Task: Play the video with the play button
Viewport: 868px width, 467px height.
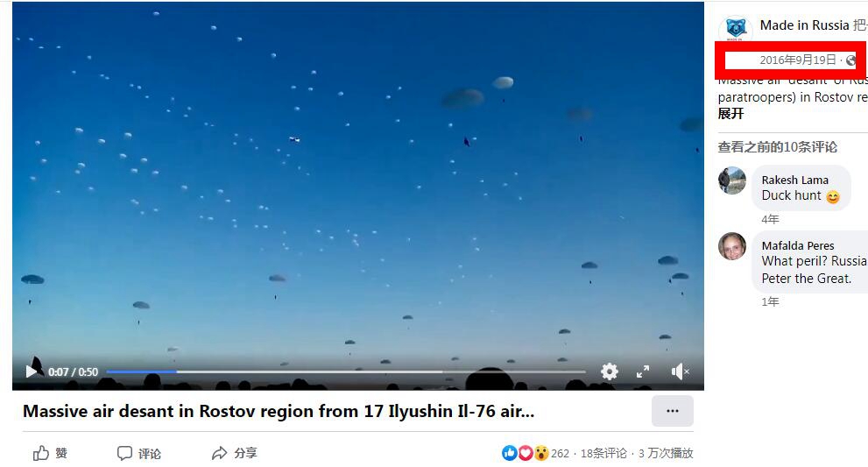Action: [32, 371]
